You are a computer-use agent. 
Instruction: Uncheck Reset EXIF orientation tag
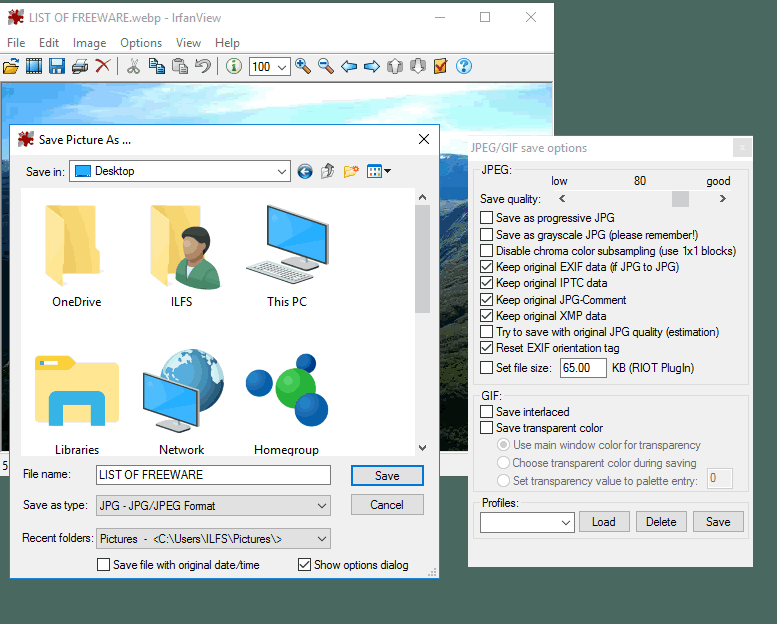click(x=487, y=348)
